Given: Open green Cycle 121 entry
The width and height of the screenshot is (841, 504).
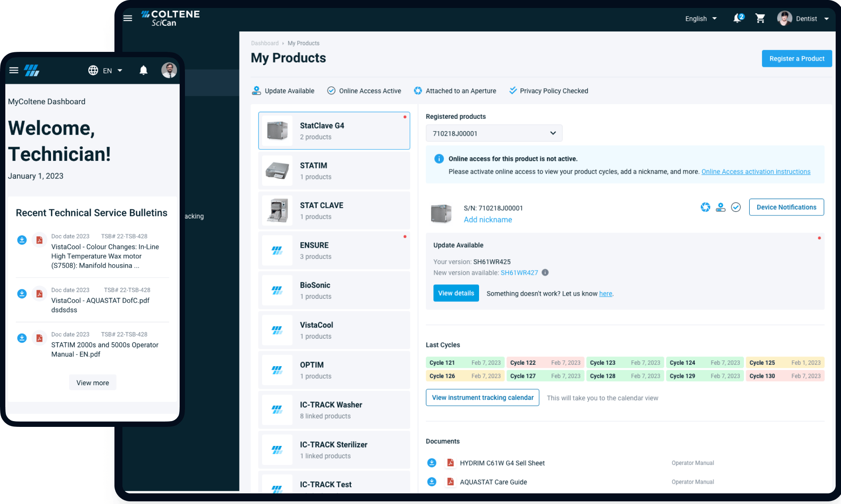Looking at the screenshot, I should pos(465,363).
